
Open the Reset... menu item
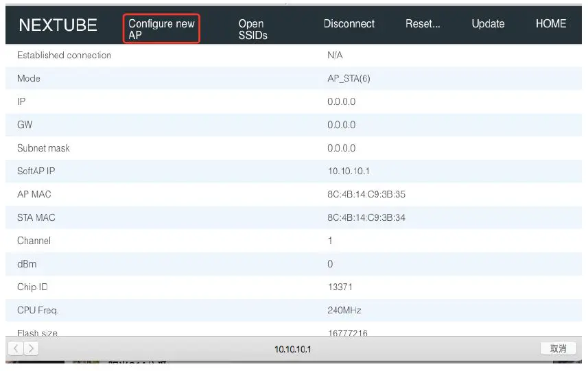423,23
